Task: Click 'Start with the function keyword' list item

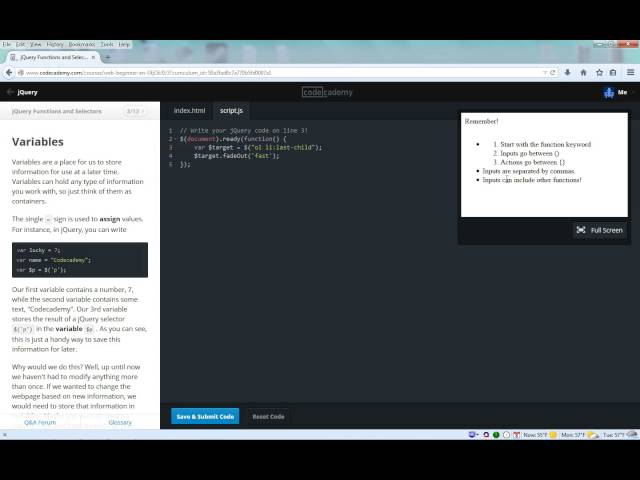Action: [x=546, y=144]
